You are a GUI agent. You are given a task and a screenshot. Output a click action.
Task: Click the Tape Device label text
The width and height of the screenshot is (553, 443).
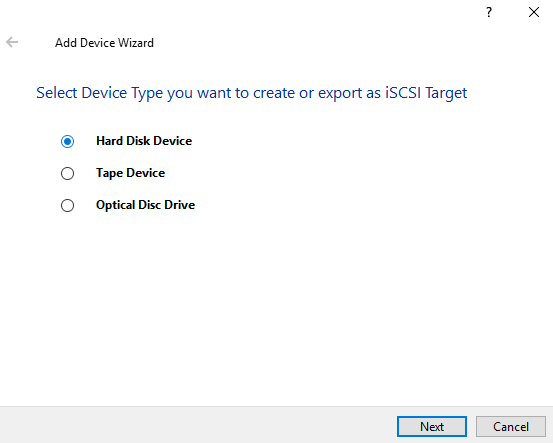click(x=130, y=173)
